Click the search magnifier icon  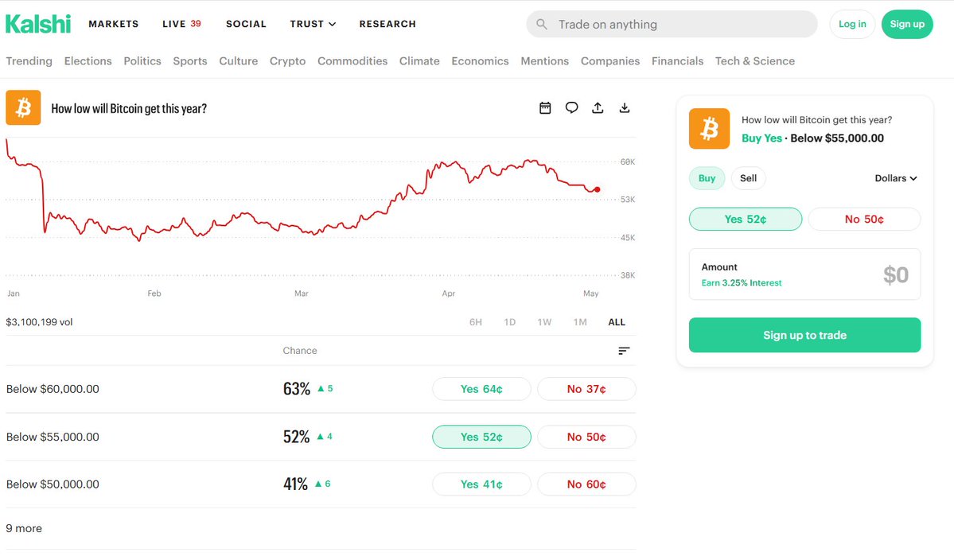[542, 25]
